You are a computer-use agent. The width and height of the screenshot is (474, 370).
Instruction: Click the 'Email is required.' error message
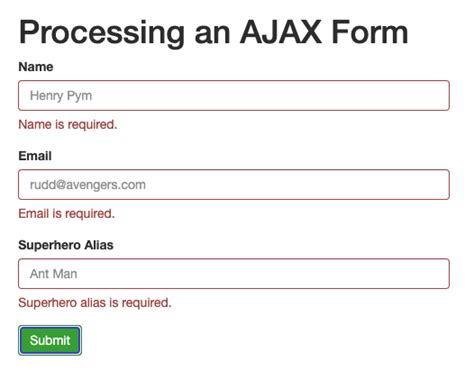pyautogui.click(x=67, y=214)
